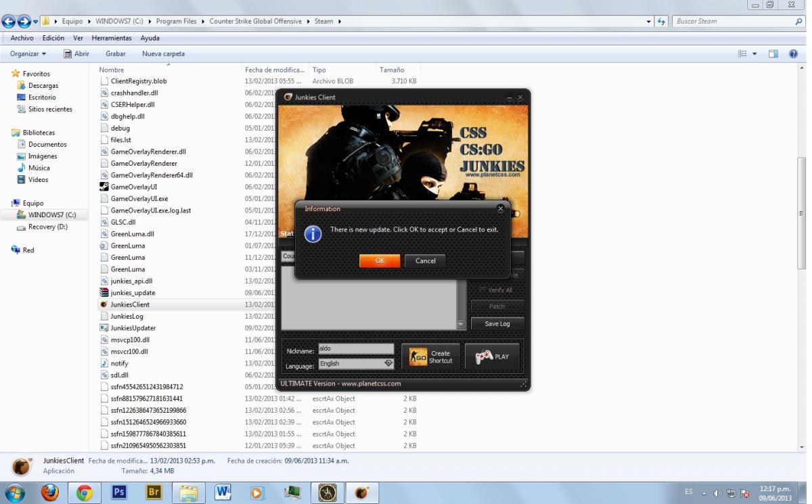
Task: Open Explorer help with the question mark icon
Action: [x=793, y=53]
